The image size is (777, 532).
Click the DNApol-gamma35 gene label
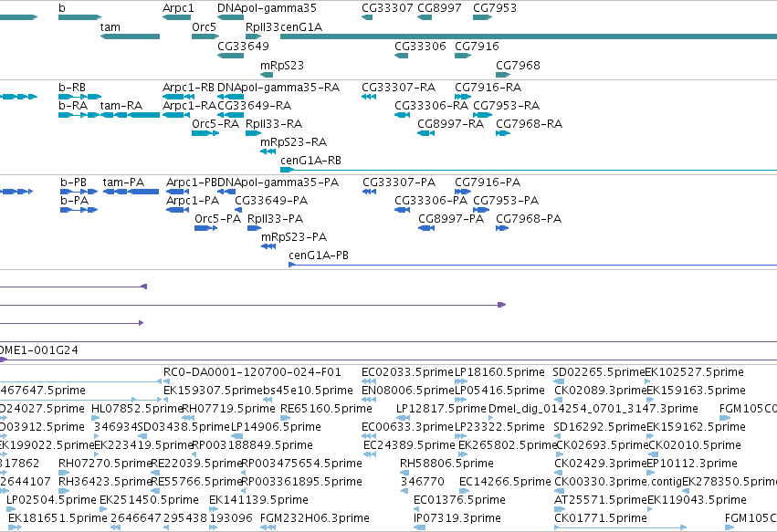(x=267, y=8)
